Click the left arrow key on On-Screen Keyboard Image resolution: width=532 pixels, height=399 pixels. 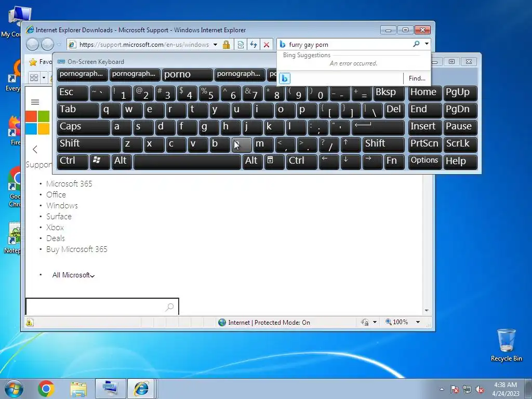click(x=329, y=161)
